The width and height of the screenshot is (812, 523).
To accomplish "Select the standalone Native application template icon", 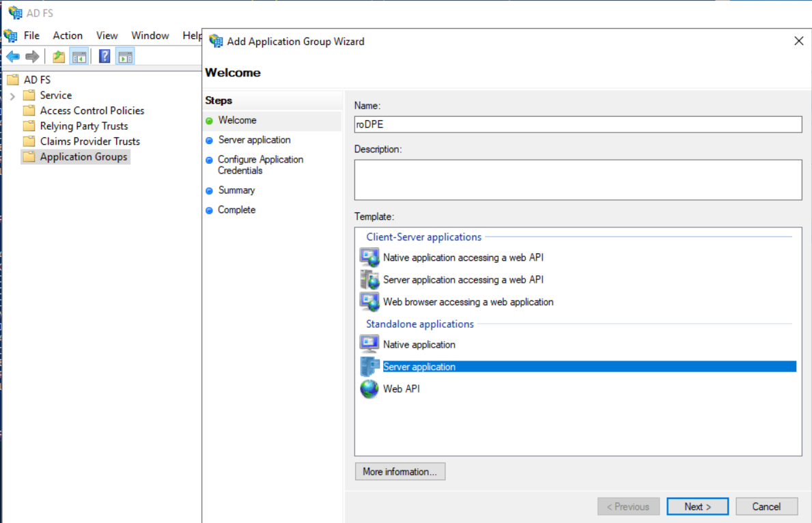I will [x=369, y=344].
